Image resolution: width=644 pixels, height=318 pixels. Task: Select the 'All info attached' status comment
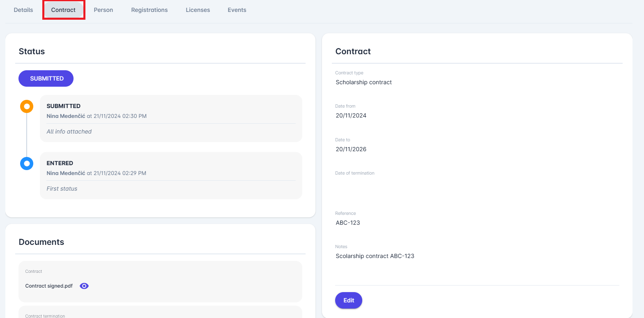69,131
